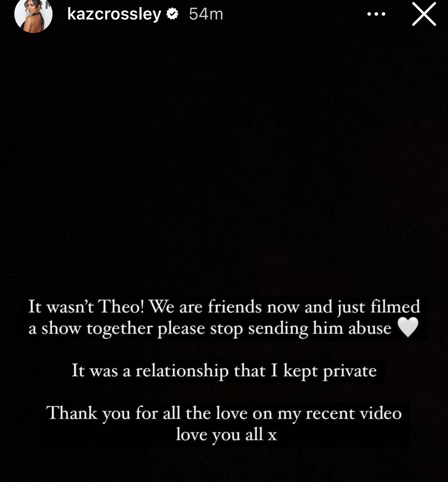Screen dimensions: 448x482
Task: Tap the white heart emoji
Action: [x=408, y=327]
